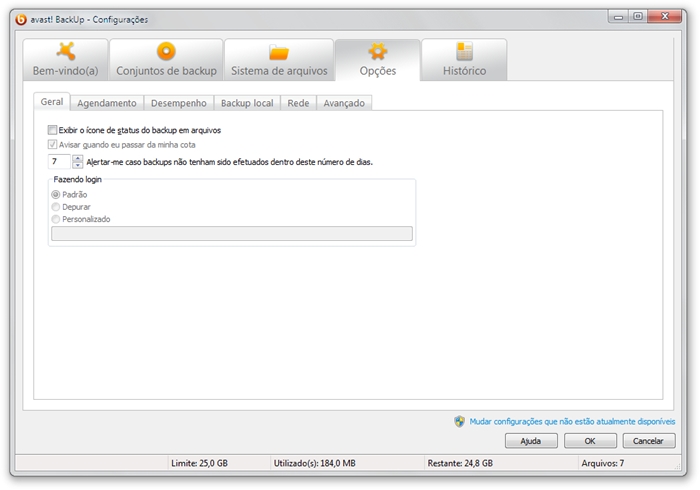
Task: Open the Backup local sub-tab
Action: click(247, 103)
